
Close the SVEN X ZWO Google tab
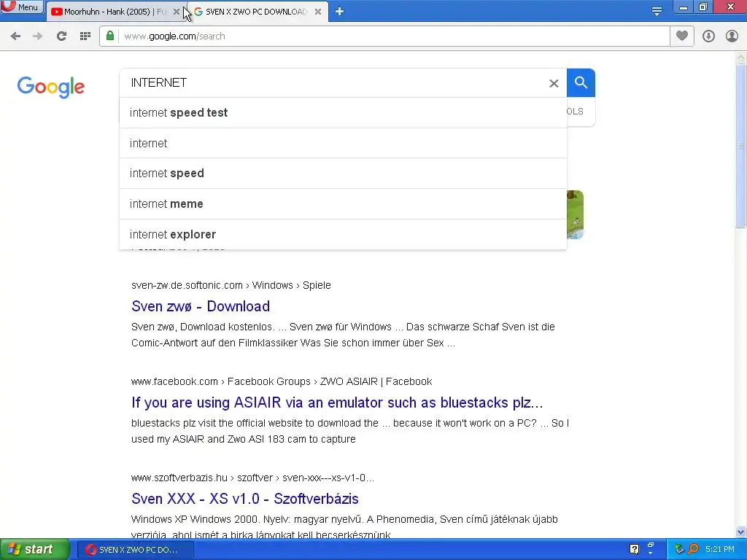point(318,12)
